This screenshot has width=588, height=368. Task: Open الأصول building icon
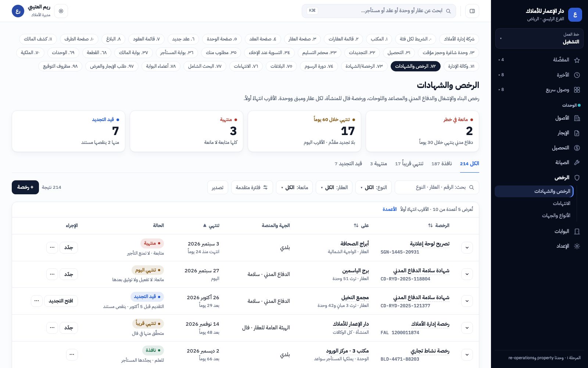click(x=577, y=118)
